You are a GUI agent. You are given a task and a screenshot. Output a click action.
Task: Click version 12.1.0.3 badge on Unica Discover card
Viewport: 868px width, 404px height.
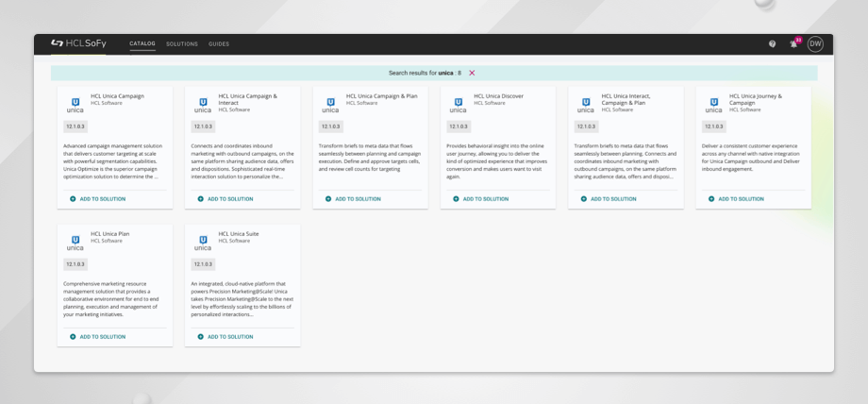click(x=459, y=126)
